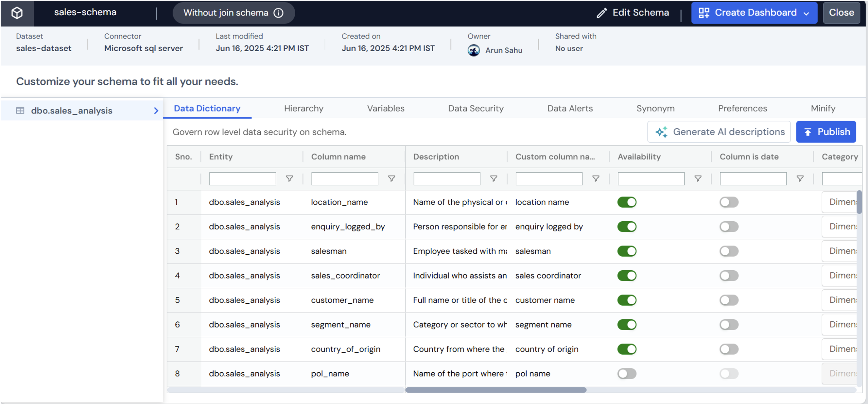The height and width of the screenshot is (406, 868).
Task: Expand the dbo.sales_analysis entity chevron
Action: click(x=156, y=110)
